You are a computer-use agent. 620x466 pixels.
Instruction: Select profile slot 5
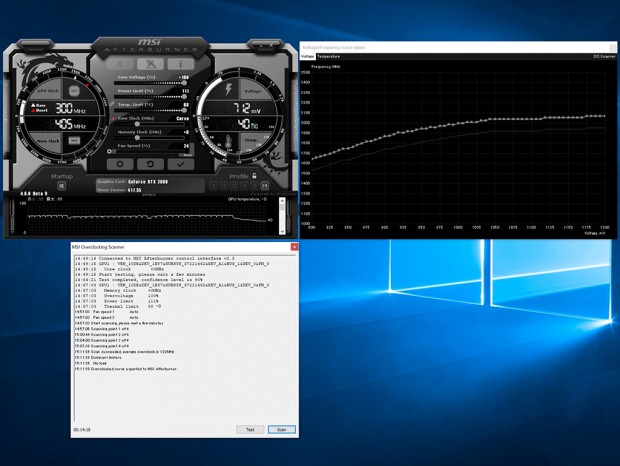click(x=255, y=185)
